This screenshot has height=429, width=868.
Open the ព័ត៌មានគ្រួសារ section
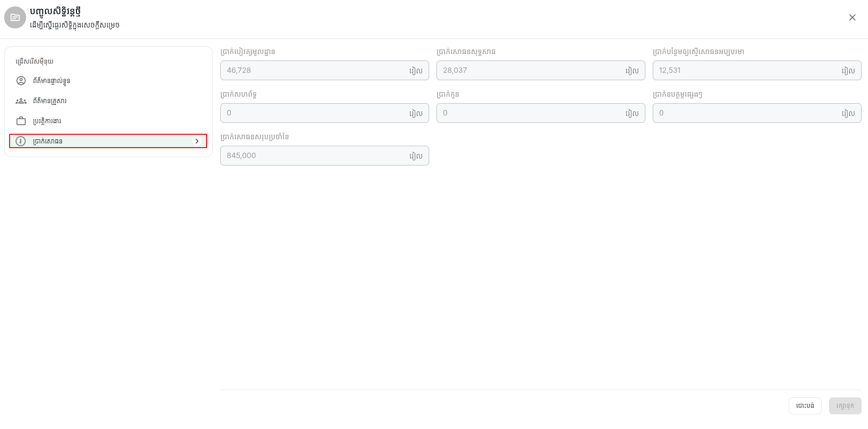[108, 101]
